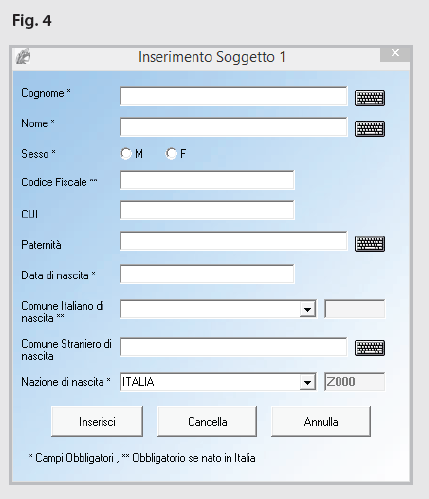Click the Cancella button

click(x=207, y=422)
